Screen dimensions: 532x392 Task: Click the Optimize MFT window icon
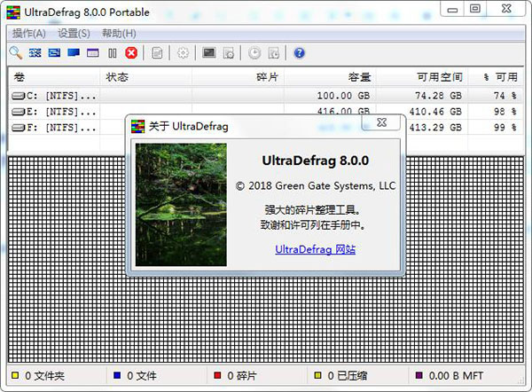(x=92, y=53)
